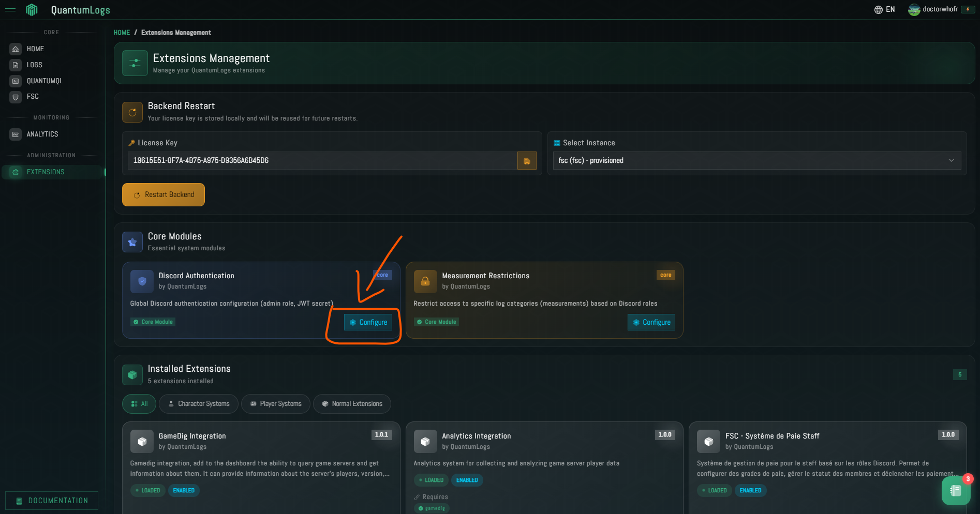Toggle the hamburger sidebar menu icon
The height and width of the screenshot is (514, 980).
(10, 9)
